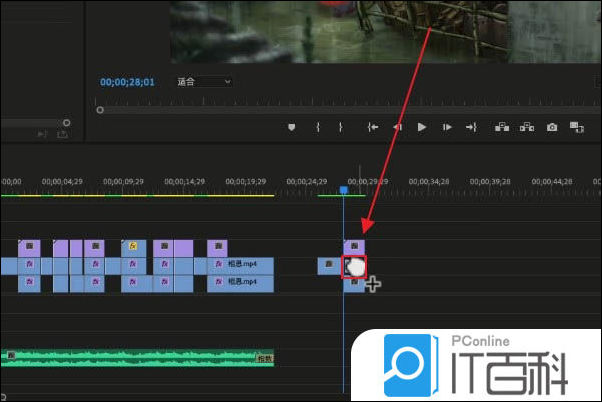602x402 pixels.
Task: Click the timeline playhead marker on the ruler
Action: (343, 189)
